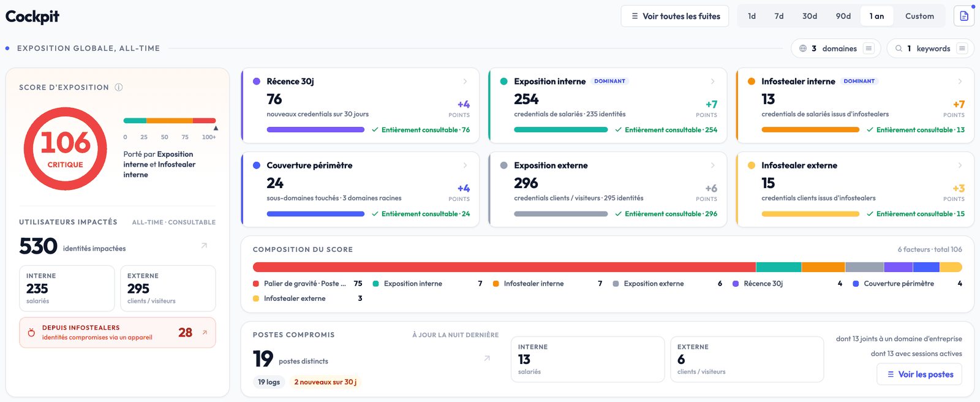980x402 pixels.
Task: Click dont 13 avec sessions actives text
Action: pyautogui.click(x=916, y=354)
